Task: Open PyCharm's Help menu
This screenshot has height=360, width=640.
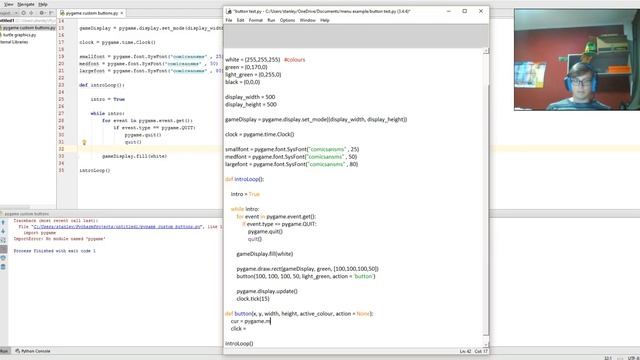Action: click(43, 4)
